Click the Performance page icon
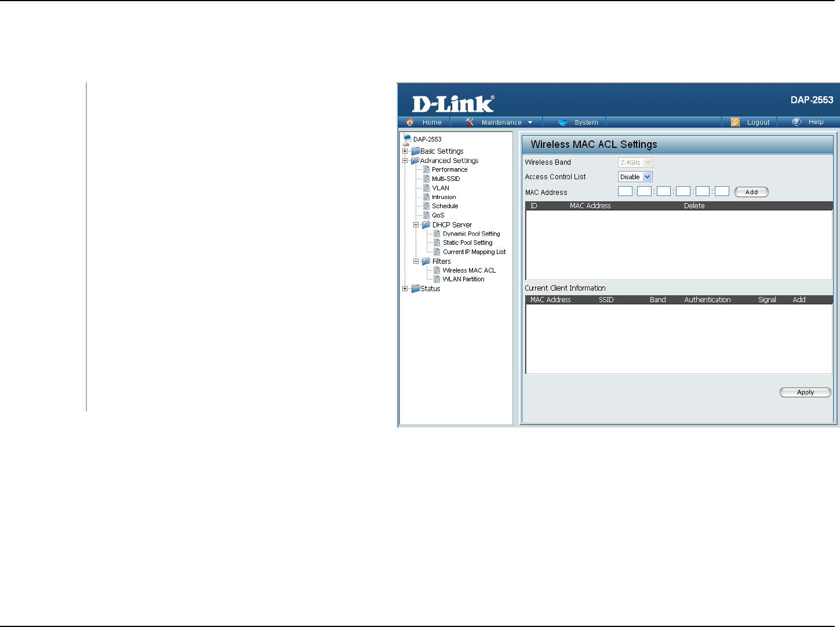 click(x=427, y=169)
